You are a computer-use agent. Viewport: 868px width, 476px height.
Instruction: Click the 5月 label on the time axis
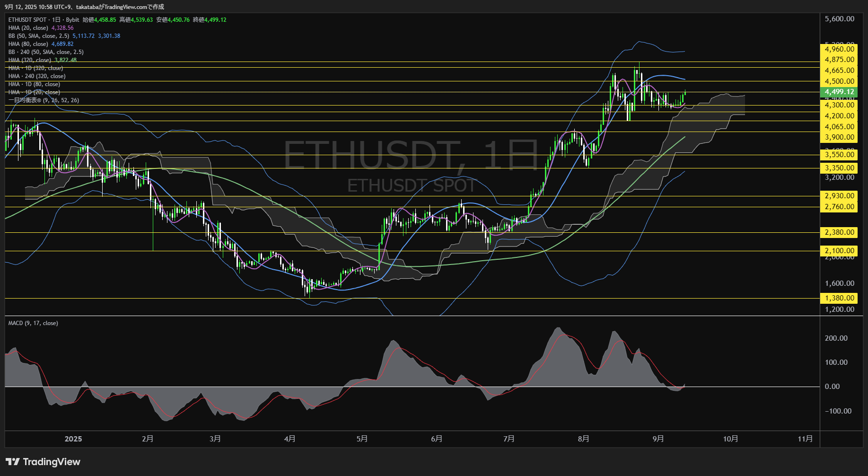tap(362, 439)
